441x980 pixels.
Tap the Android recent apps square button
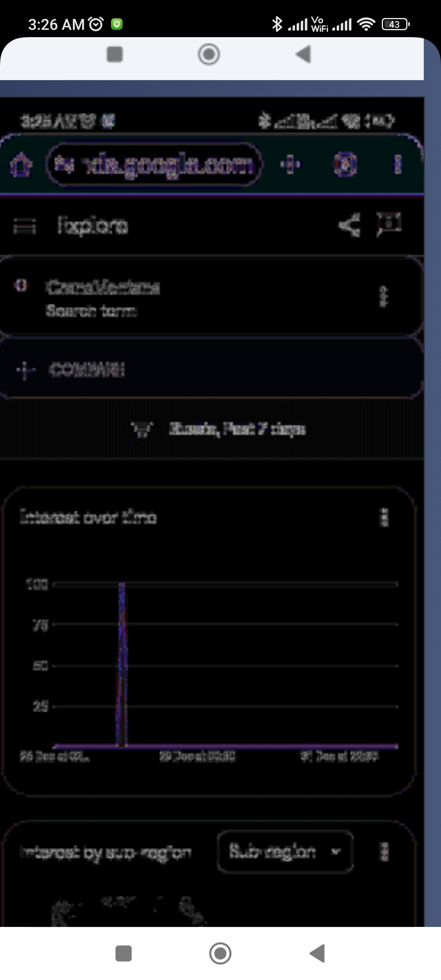click(x=123, y=953)
